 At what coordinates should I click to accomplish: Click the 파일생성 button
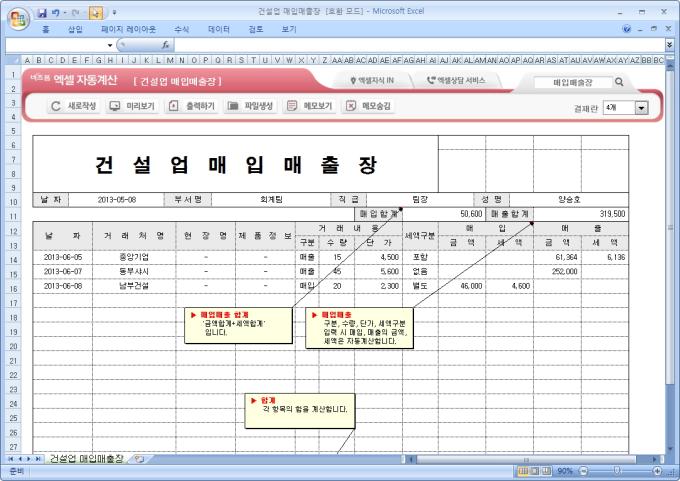coord(250,106)
